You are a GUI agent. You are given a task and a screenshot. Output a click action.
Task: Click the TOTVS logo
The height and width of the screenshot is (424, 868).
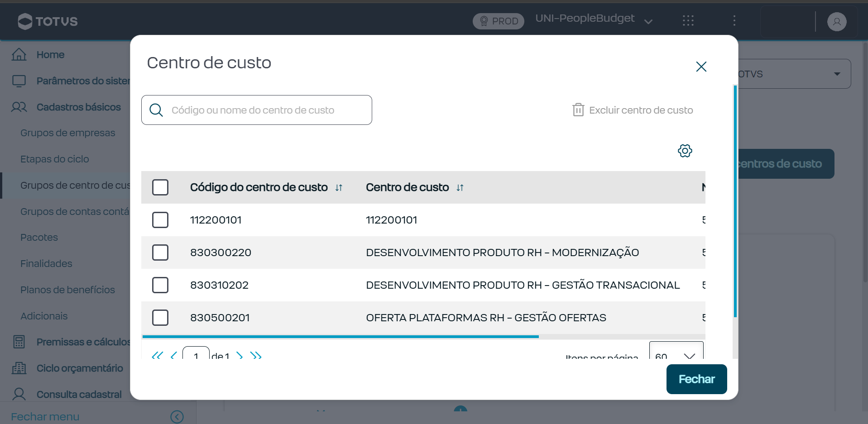(48, 21)
